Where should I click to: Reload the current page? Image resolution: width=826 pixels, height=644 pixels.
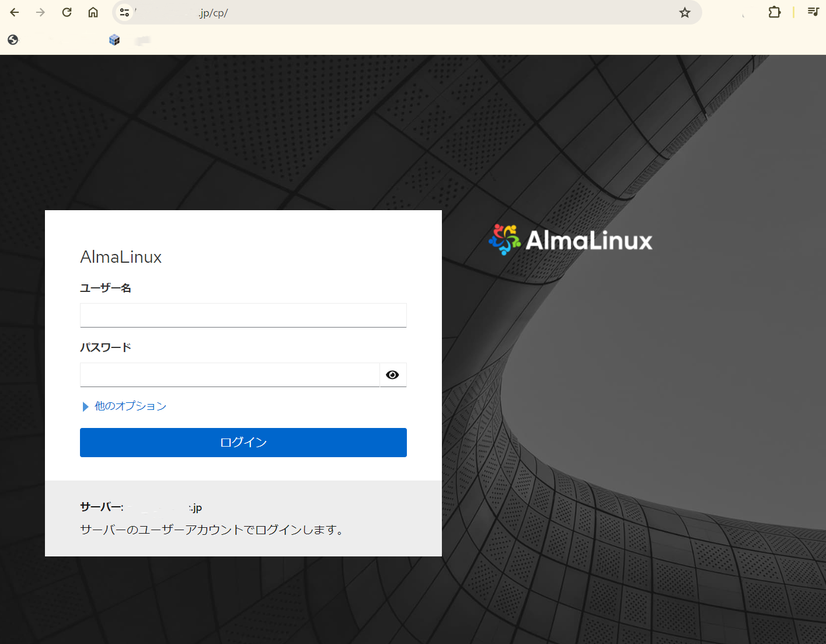(x=66, y=12)
